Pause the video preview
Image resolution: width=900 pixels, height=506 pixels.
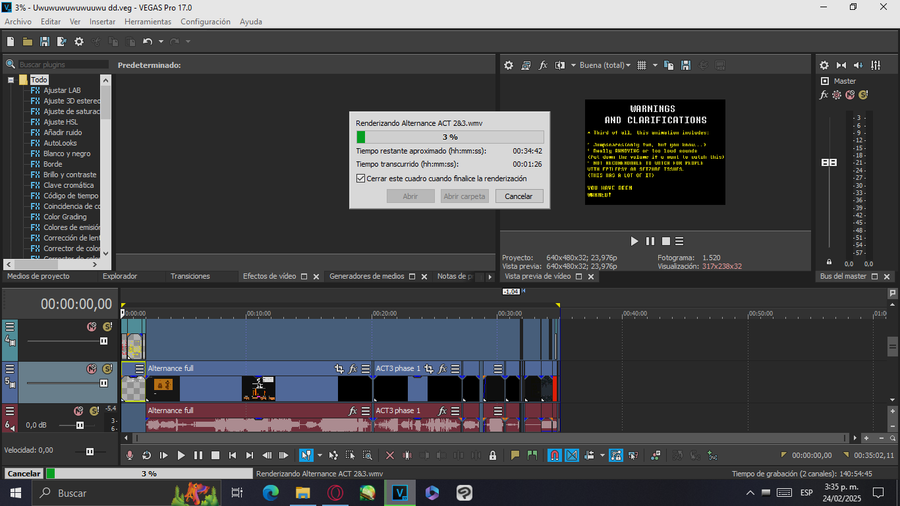(x=650, y=242)
